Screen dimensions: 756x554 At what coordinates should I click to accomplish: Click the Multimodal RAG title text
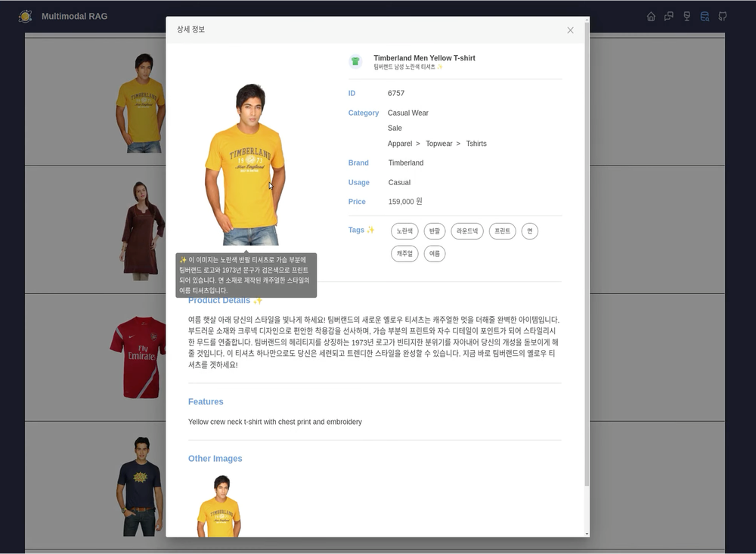coord(74,17)
